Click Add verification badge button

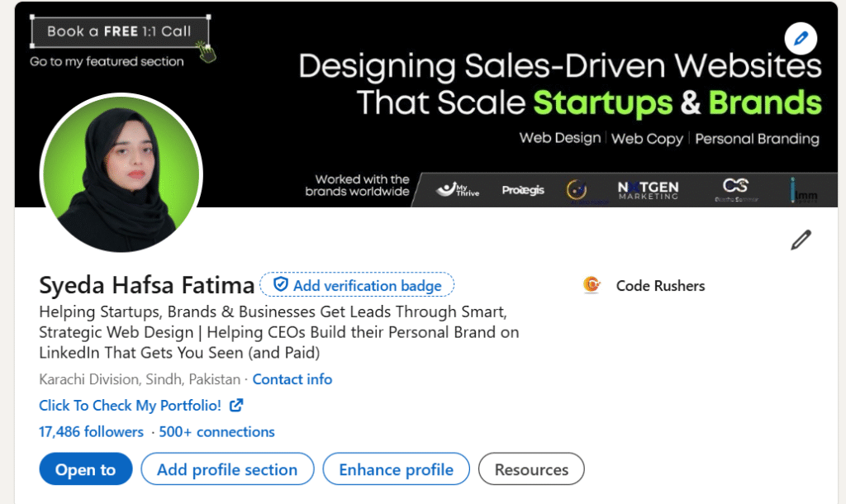(357, 284)
